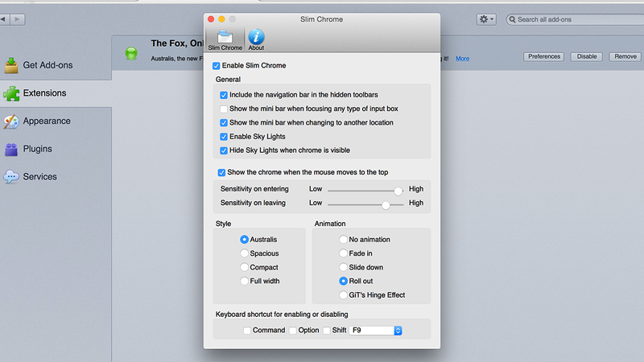The height and width of the screenshot is (362, 644).
Task: Click the Search all add-ons field
Action: click(575, 19)
